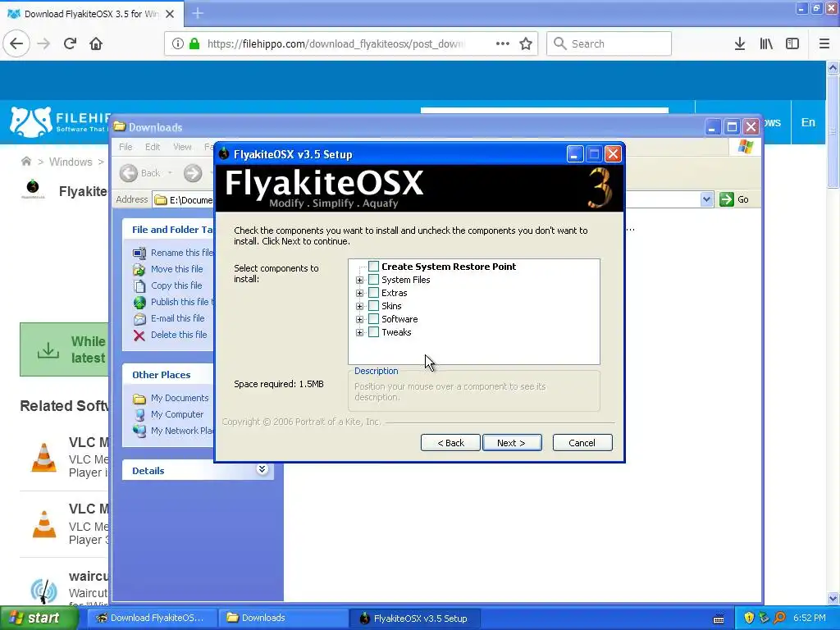Click the page scrollbar down arrow

point(833,598)
